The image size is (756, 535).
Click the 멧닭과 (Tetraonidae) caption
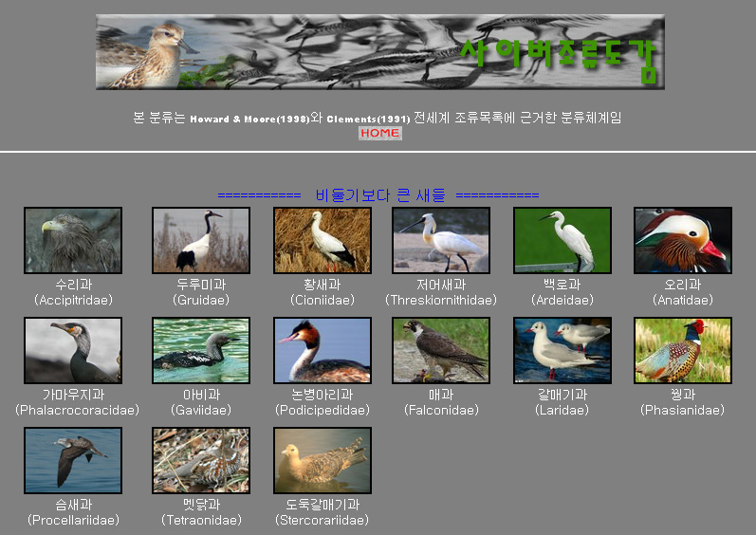[201, 512]
